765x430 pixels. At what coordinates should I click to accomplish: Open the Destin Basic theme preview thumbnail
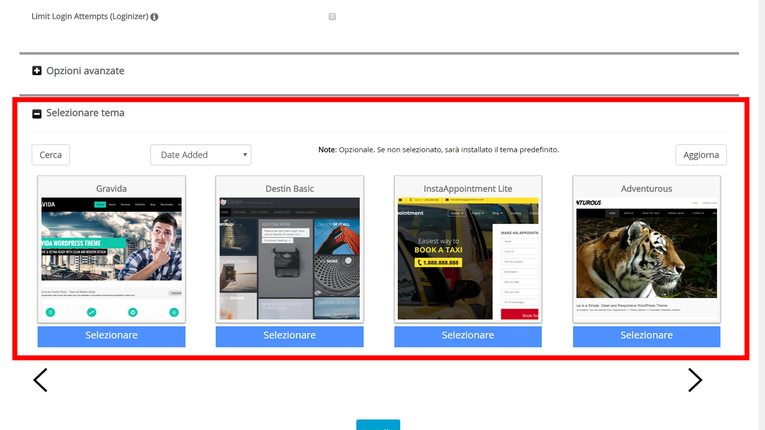(x=290, y=258)
